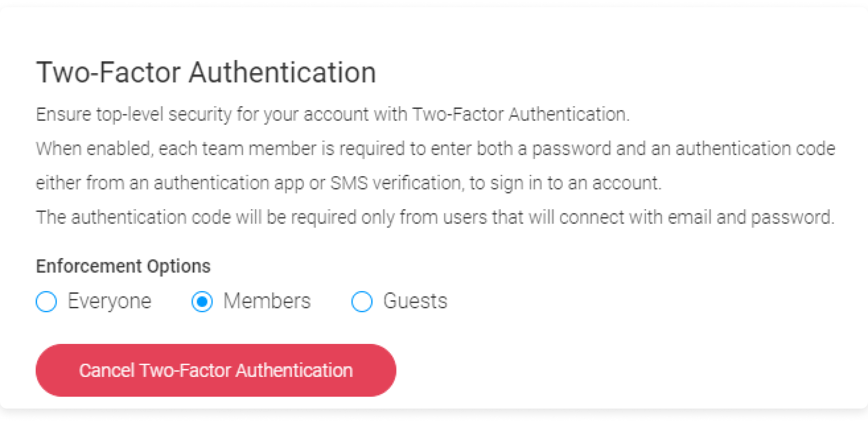Click 'Two-Factor Authentication' in first description sentence
Screen dimensions: 868x423
point(521,114)
